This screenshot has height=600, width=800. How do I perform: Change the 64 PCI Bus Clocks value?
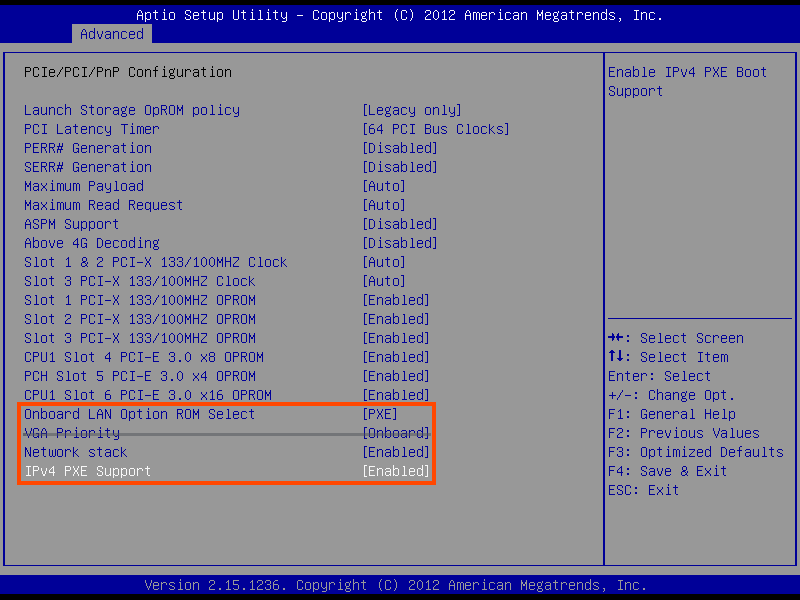(435, 129)
